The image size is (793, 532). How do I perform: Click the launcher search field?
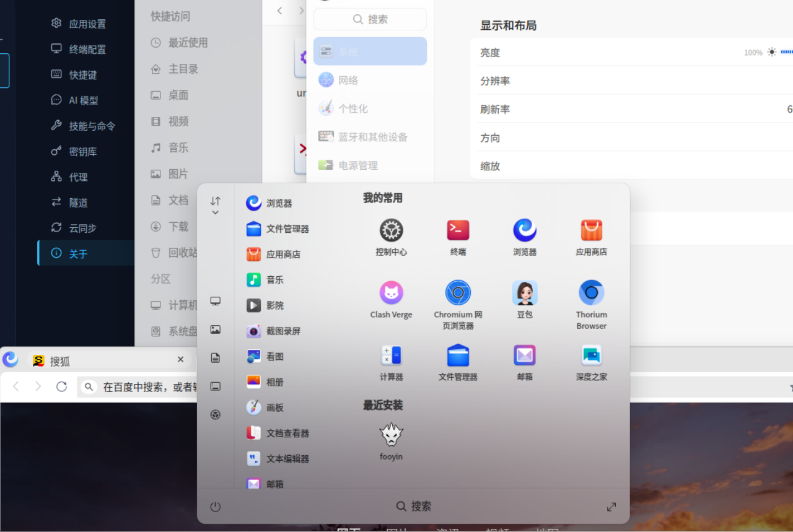(414, 506)
